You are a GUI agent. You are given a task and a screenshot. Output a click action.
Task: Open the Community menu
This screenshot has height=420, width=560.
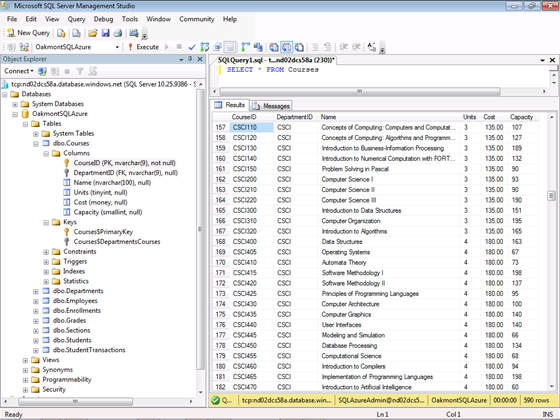197,19
